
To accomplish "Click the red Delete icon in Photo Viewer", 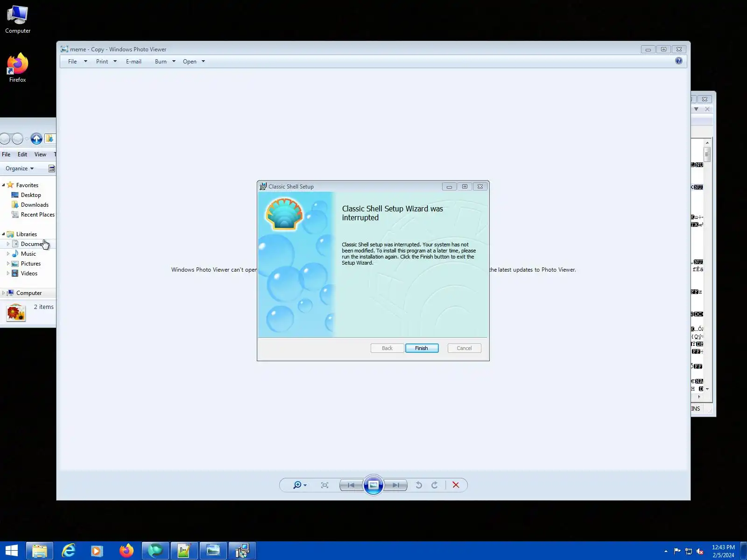I will coord(456,485).
